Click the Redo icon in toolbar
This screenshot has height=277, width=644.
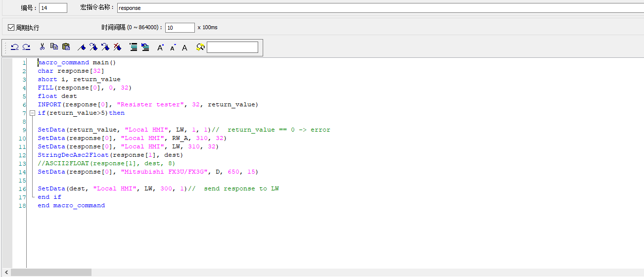27,47
